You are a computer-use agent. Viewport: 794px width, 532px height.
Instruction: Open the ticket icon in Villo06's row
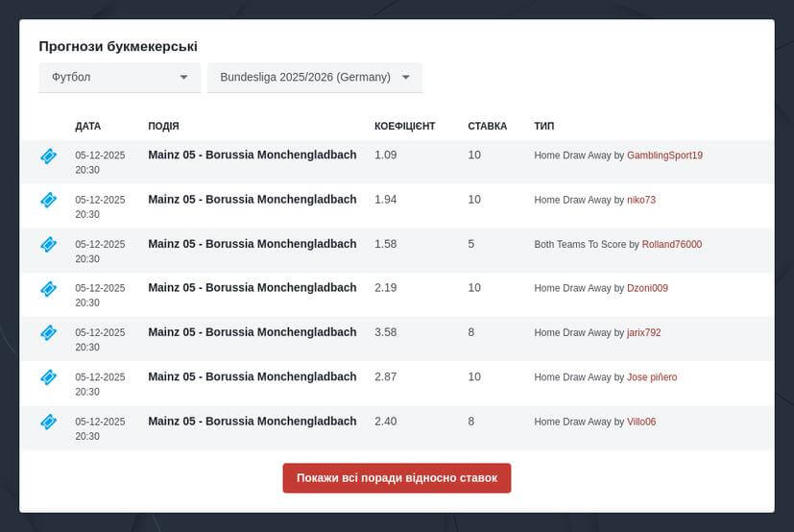48,422
